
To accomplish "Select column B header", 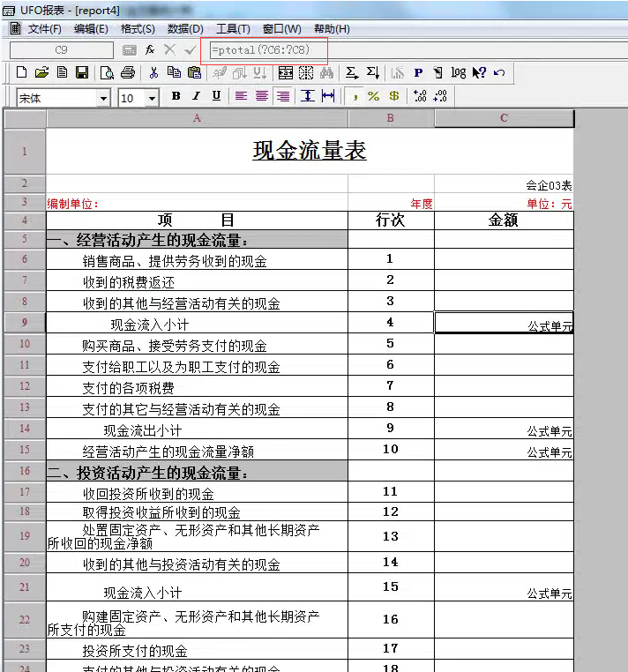I will 391,118.
